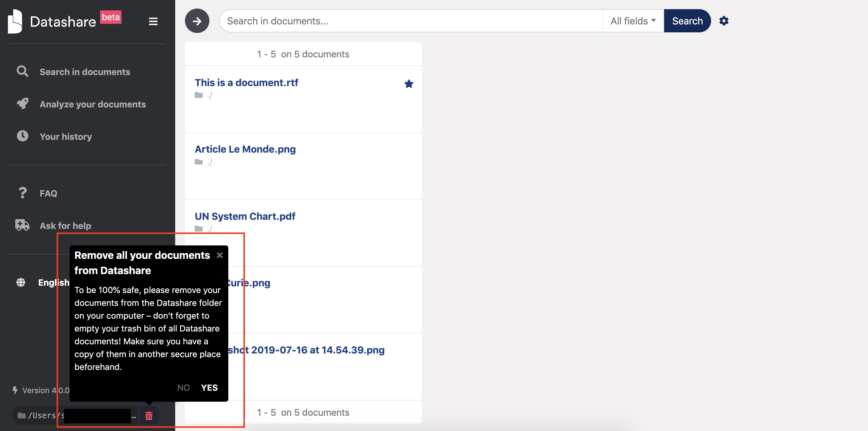Click folder icon under Article Le Monde.png
Viewport: 868px width, 431px height.
pos(199,162)
